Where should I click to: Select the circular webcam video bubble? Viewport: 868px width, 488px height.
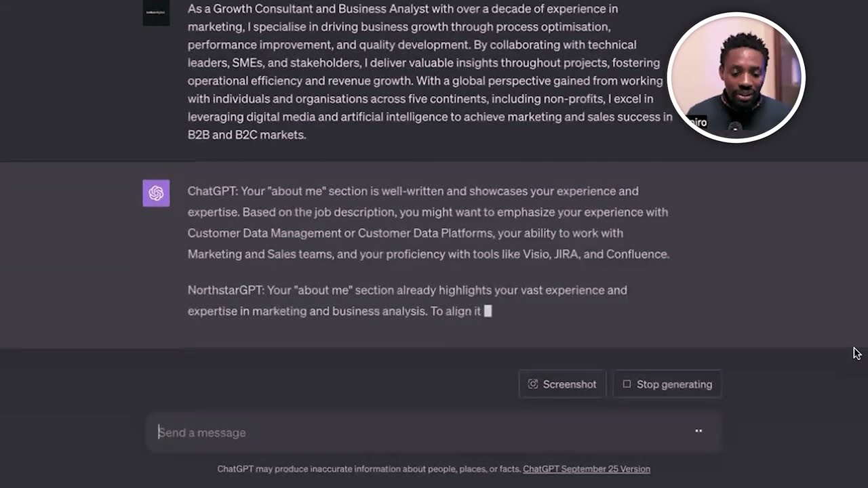click(736, 77)
